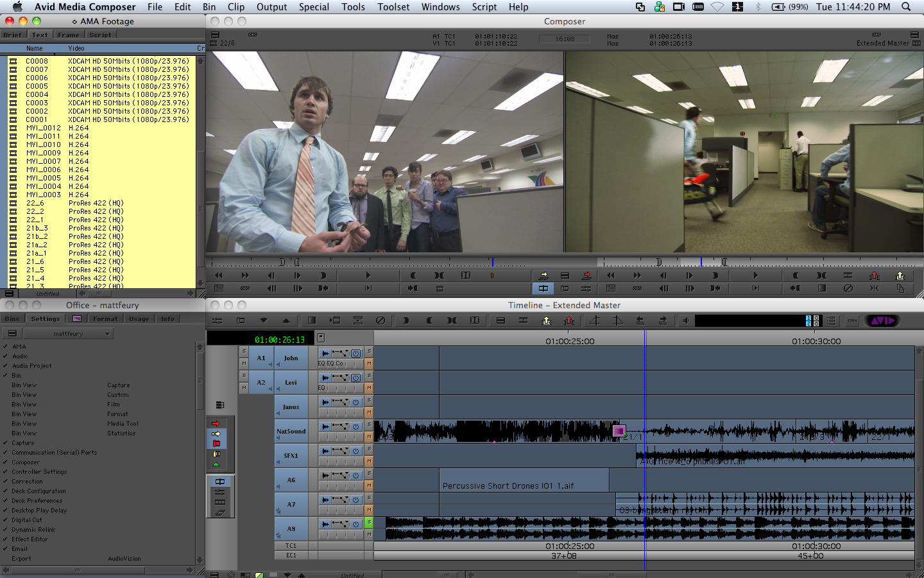Select clip C0008 in AMA Footage bin
924x578 pixels.
tap(37, 61)
